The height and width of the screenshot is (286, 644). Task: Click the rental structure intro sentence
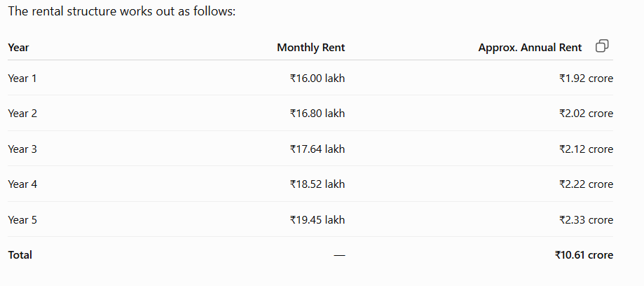[122, 11]
